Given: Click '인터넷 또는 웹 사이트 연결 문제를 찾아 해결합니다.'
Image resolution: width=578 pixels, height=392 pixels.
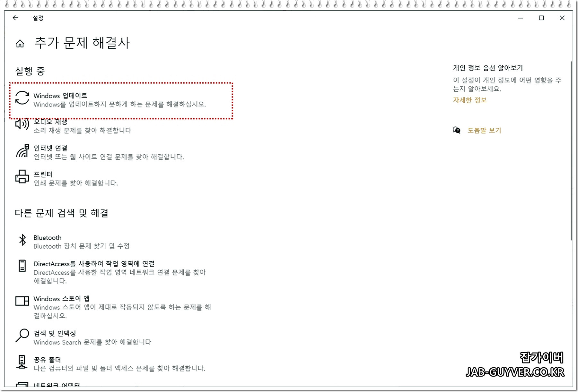Looking at the screenshot, I should (x=109, y=157).
